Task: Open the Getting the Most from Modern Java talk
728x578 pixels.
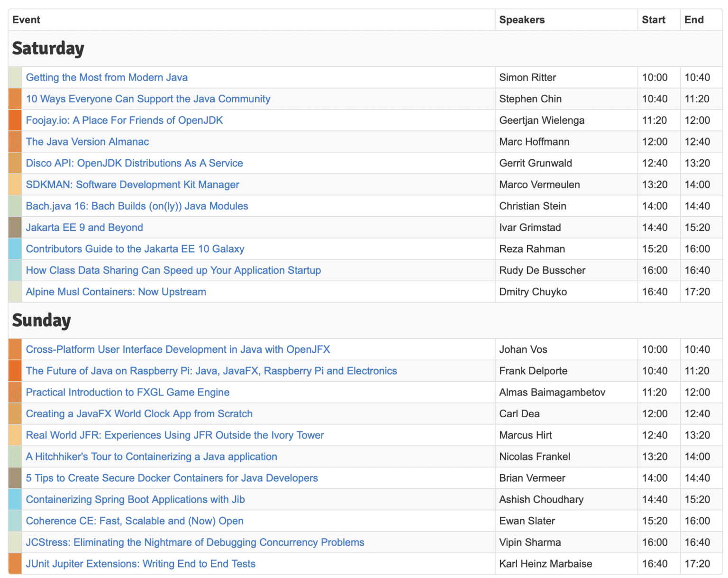Action: coord(107,77)
